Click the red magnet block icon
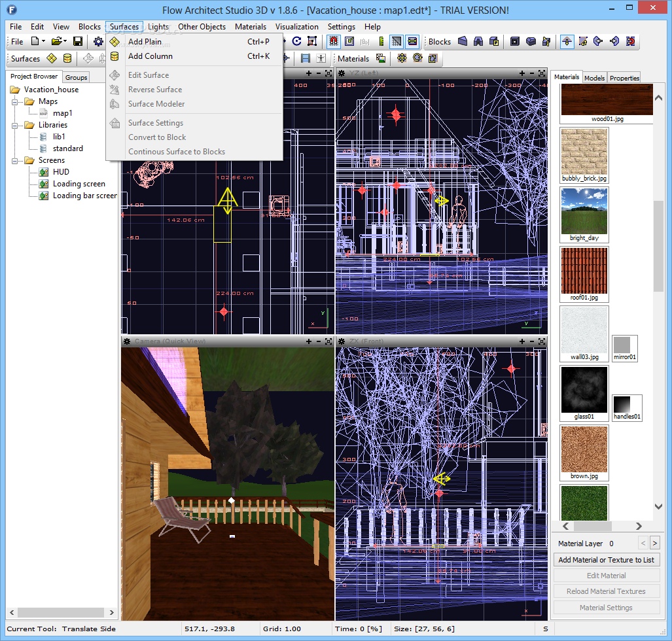 coord(630,41)
